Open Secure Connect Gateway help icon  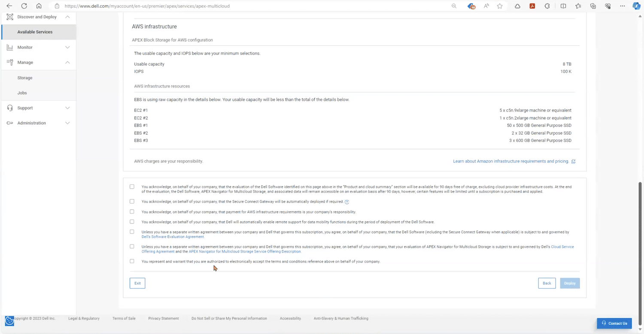pos(347,202)
